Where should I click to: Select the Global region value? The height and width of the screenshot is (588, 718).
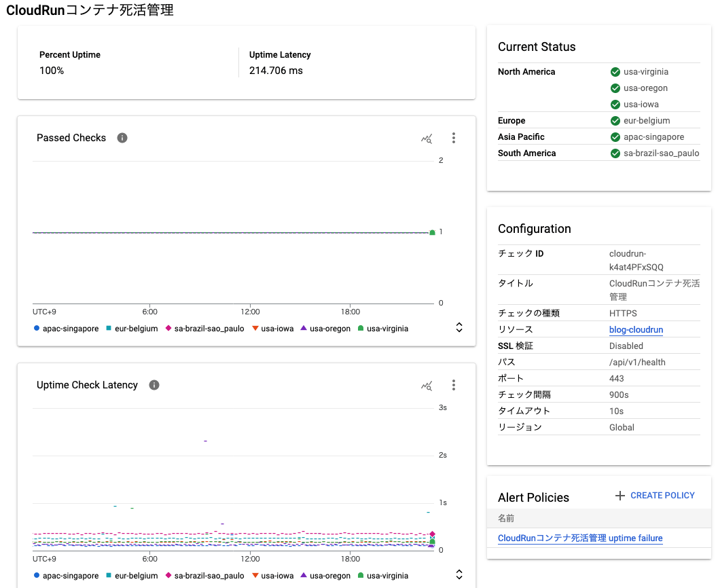(622, 427)
